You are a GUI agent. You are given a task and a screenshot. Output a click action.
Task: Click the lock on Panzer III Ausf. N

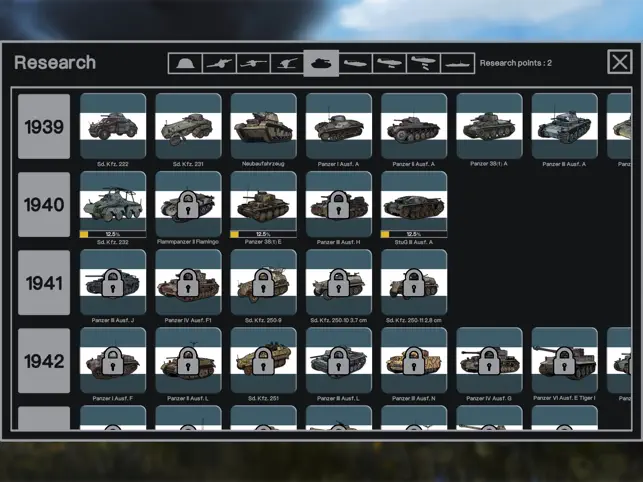(414, 361)
